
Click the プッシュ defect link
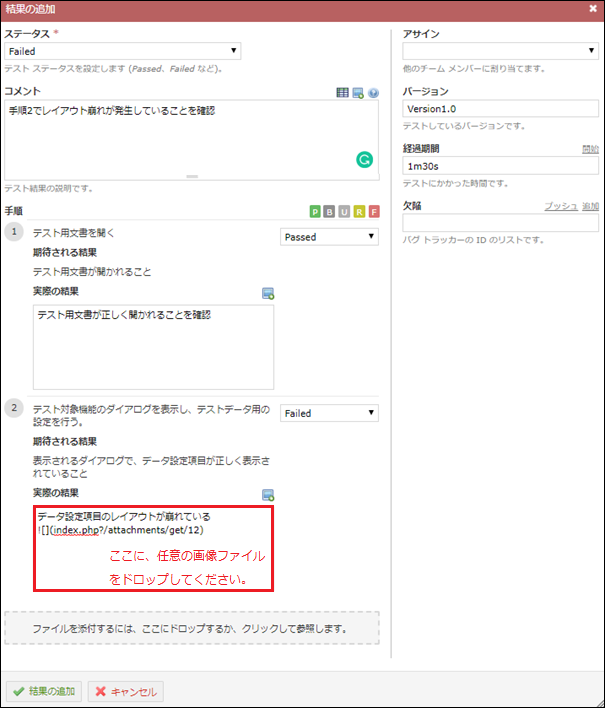pyautogui.click(x=561, y=206)
